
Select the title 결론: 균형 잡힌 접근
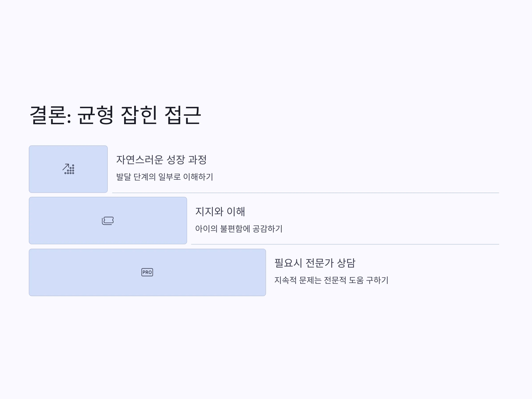115,115
